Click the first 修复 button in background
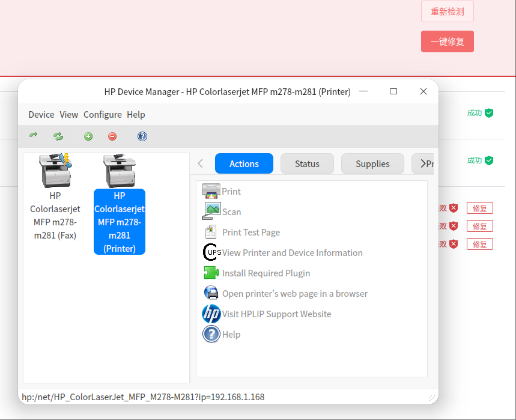Viewport: 516px width, 420px height. pyautogui.click(x=479, y=208)
